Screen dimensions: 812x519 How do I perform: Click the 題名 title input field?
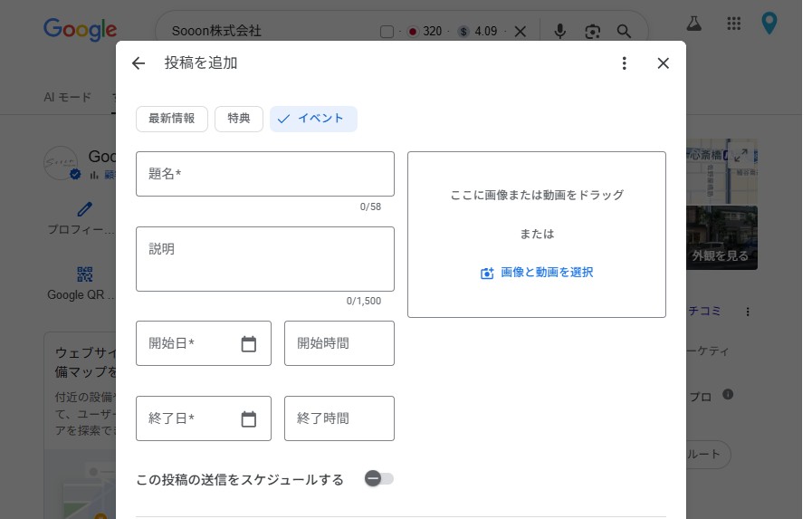pyautogui.click(x=265, y=174)
